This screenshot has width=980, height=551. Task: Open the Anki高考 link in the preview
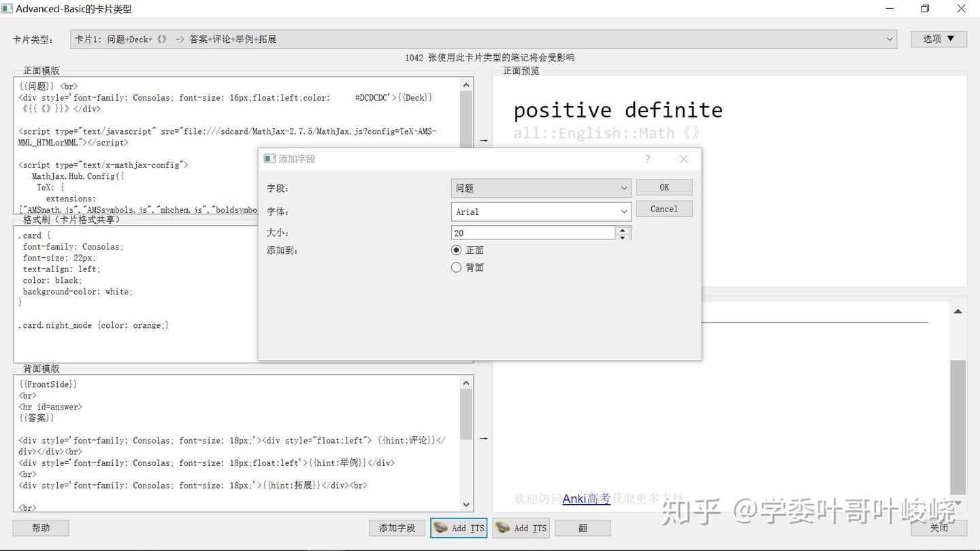click(x=587, y=499)
